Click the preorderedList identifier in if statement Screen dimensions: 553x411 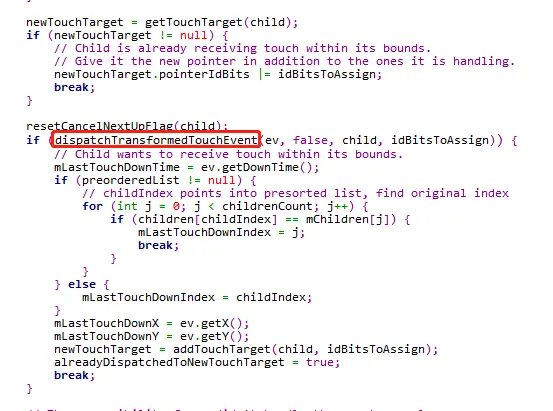130,180
